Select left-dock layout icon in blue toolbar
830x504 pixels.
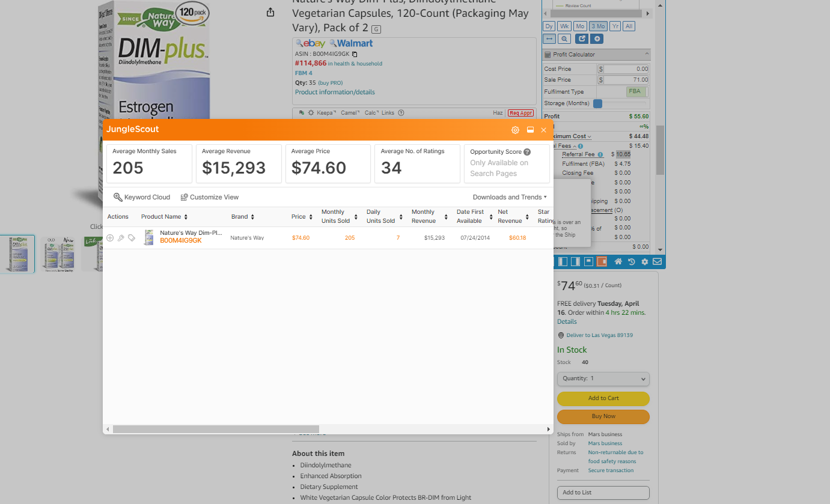pyautogui.click(x=563, y=262)
